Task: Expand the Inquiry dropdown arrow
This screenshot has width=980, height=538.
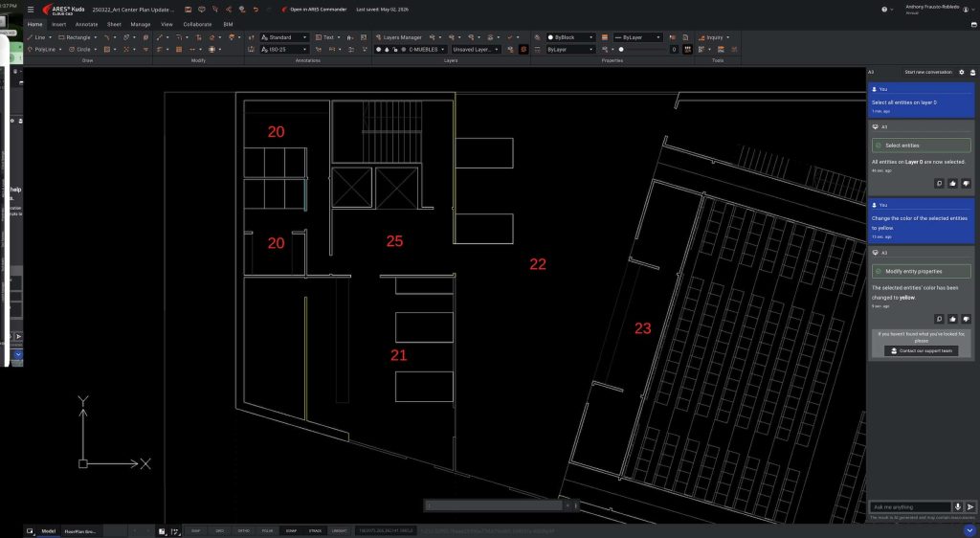Action: click(727, 37)
